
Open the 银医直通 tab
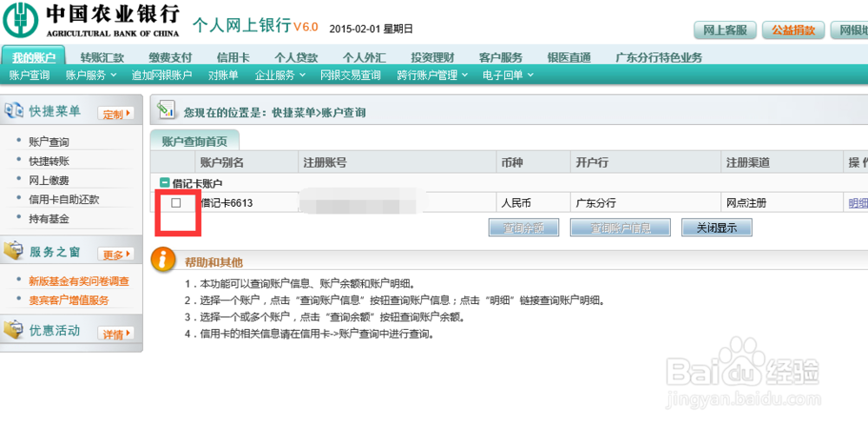[x=569, y=57]
